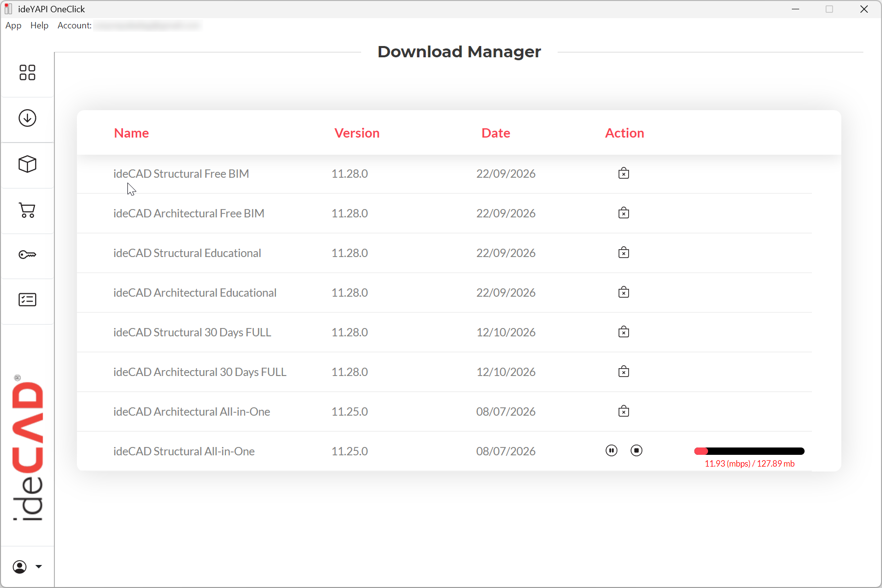The height and width of the screenshot is (588, 882).
Task: Remove ideCAD Structural Free BIM package
Action: [x=624, y=173]
